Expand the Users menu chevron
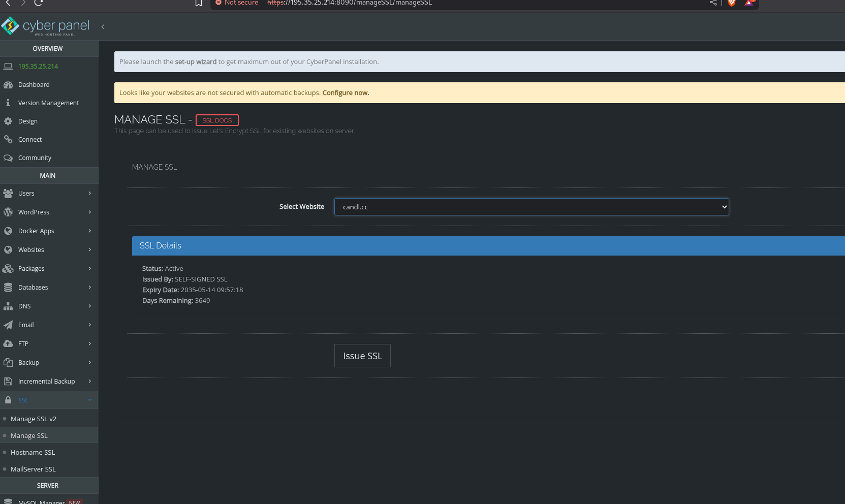Image resolution: width=845 pixels, height=504 pixels. pyautogui.click(x=89, y=193)
